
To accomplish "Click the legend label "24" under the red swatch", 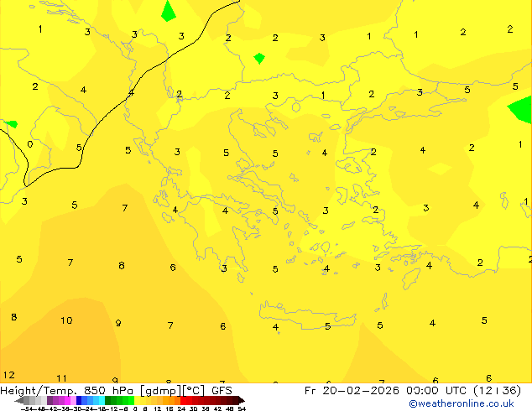I will tap(181, 408).
